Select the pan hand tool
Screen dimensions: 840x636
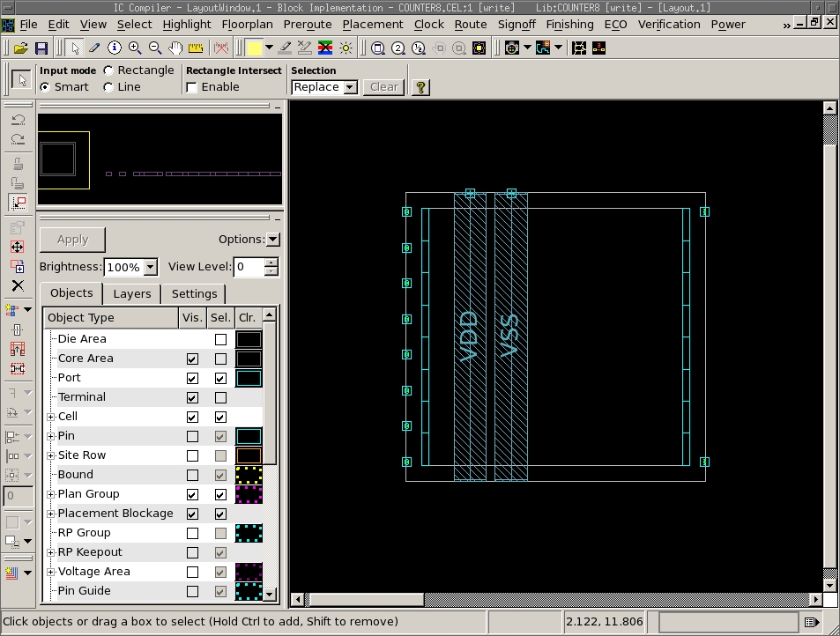tap(175, 48)
